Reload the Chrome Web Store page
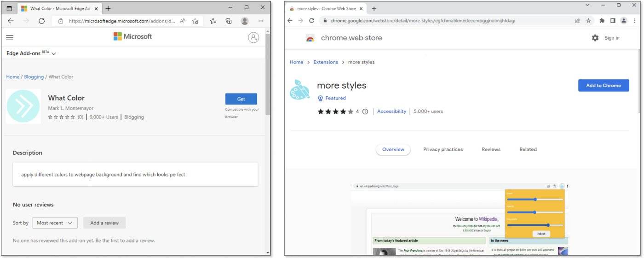 [x=311, y=21]
